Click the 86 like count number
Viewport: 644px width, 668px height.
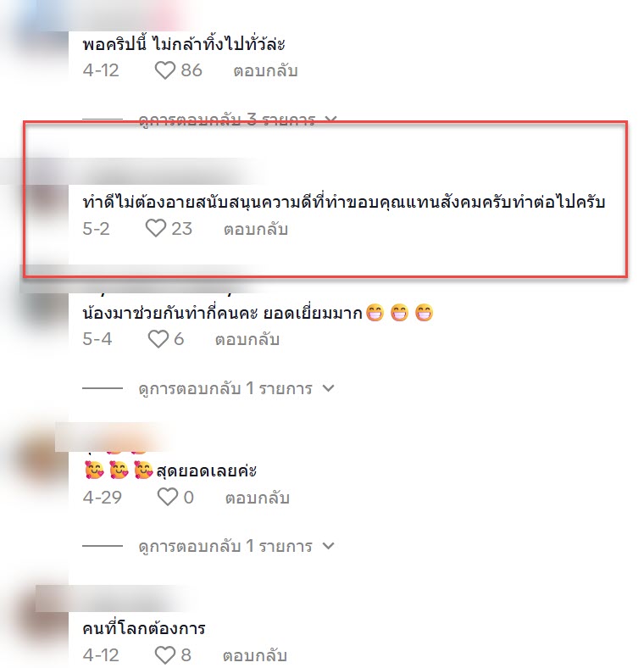pyautogui.click(x=192, y=70)
